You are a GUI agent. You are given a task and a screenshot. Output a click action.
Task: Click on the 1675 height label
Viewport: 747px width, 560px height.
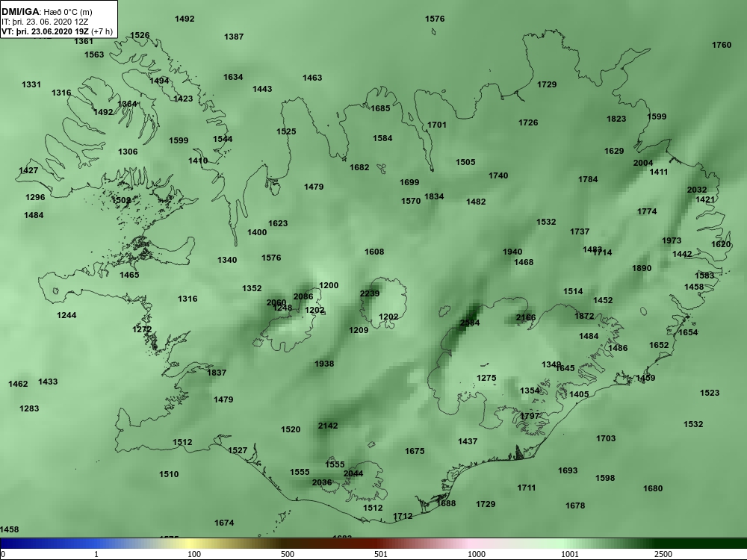[x=415, y=451]
